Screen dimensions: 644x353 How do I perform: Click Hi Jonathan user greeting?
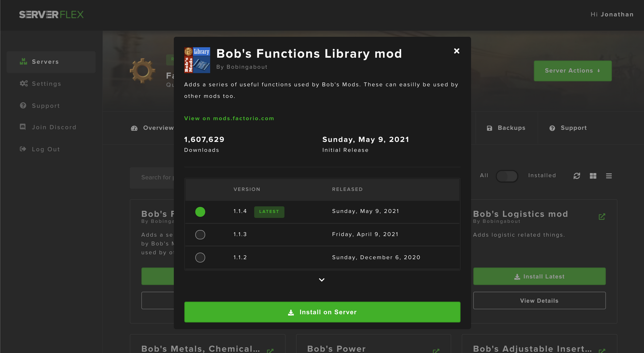tap(612, 14)
